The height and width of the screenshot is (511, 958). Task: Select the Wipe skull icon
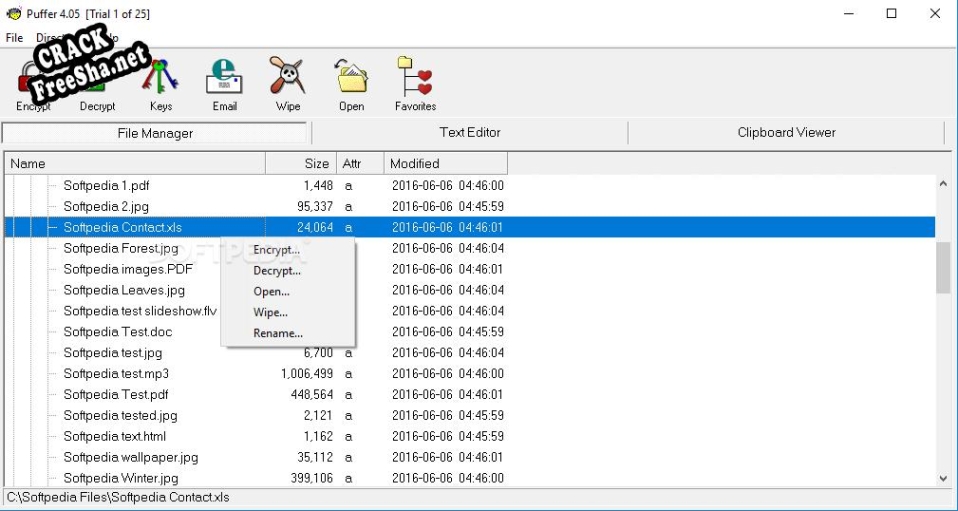click(288, 80)
